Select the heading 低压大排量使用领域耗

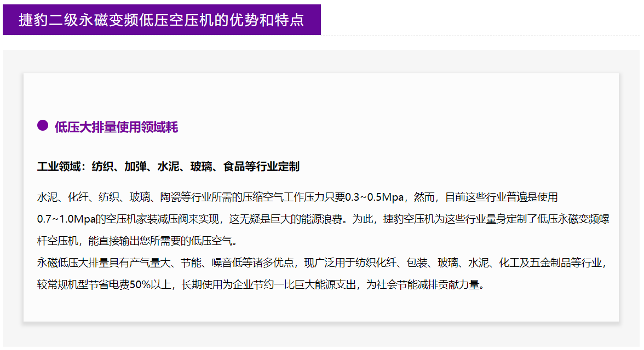[x=116, y=127]
